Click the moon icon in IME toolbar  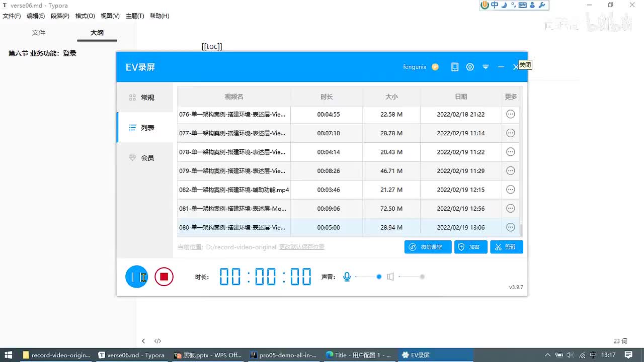pyautogui.click(x=505, y=5)
